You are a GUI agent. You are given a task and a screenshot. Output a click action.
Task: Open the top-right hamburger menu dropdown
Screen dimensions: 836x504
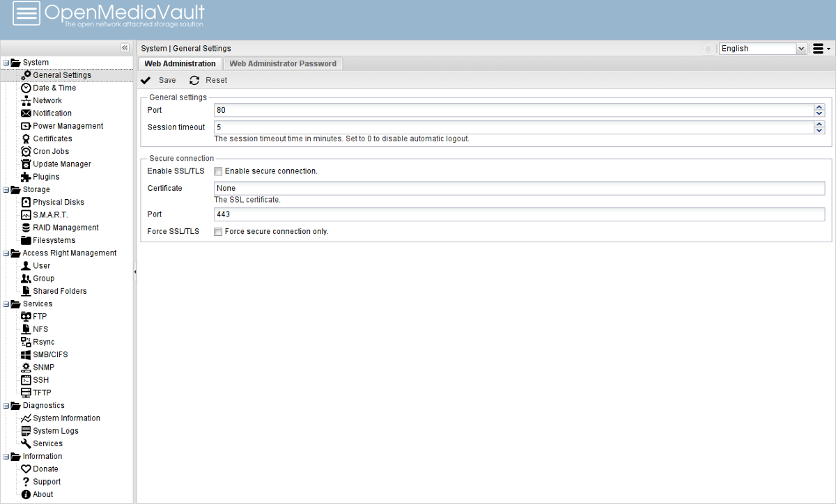pos(822,48)
